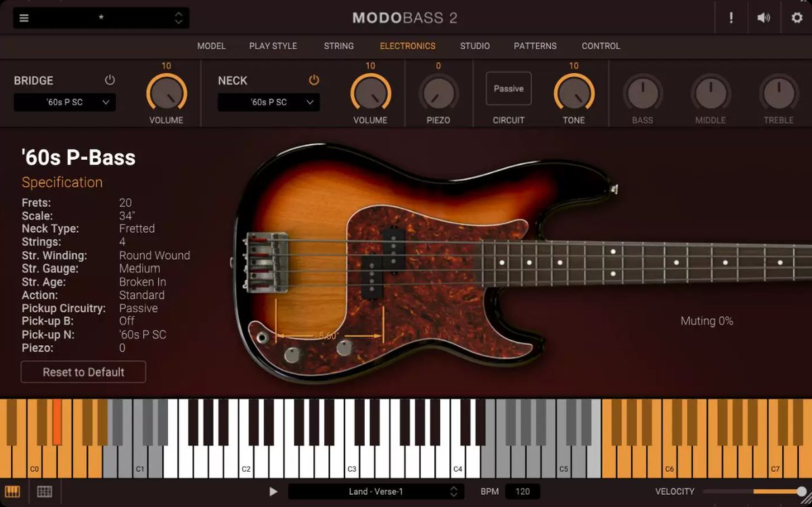812x507 pixels.
Task: Click the Specification heading
Action: point(62,182)
